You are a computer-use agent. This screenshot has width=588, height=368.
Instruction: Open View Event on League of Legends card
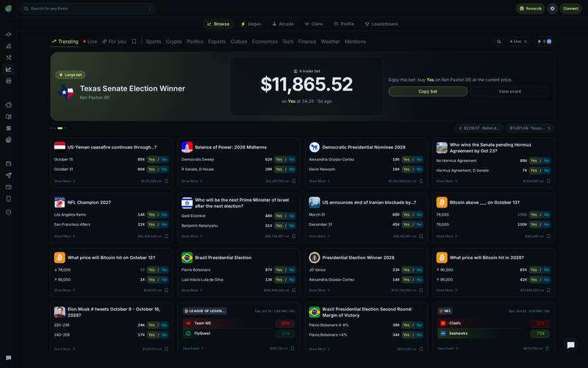pos(193,348)
